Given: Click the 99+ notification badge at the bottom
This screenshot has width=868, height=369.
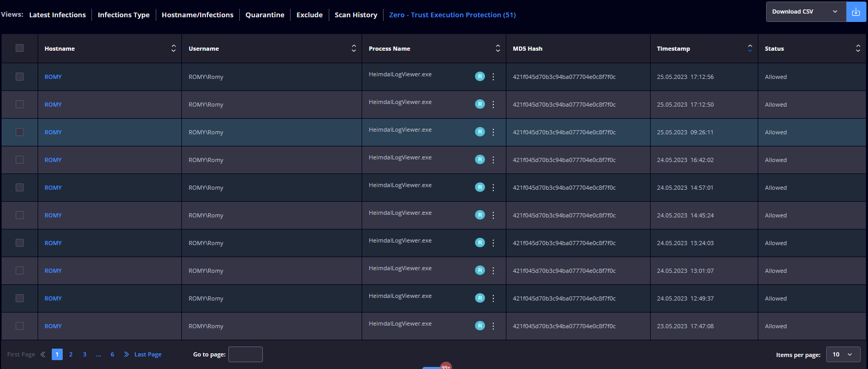Looking at the screenshot, I should pyautogui.click(x=446, y=366).
